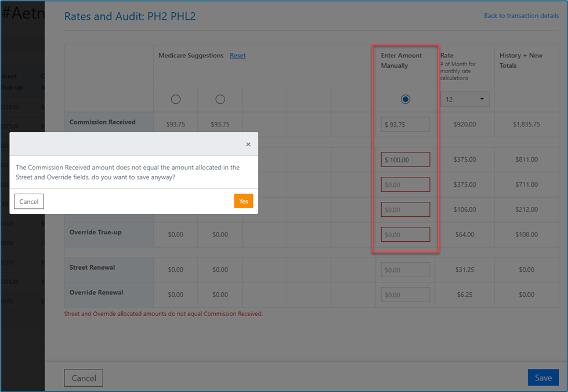Select the first Medicare Suggestions radio button
The height and width of the screenshot is (392, 568).
tap(176, 99)
